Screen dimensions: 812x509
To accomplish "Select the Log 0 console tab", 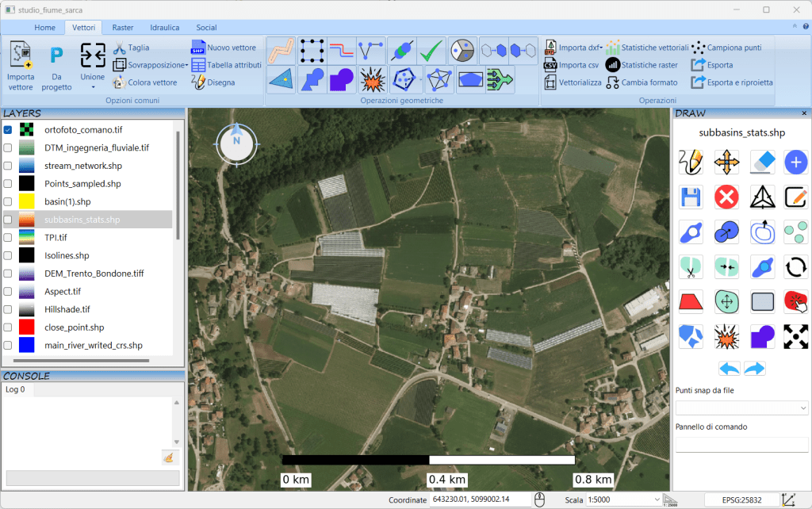I will point(15,389).
